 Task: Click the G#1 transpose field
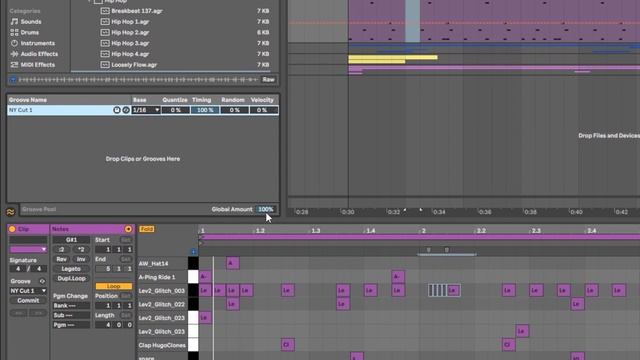tap(71, 240)
